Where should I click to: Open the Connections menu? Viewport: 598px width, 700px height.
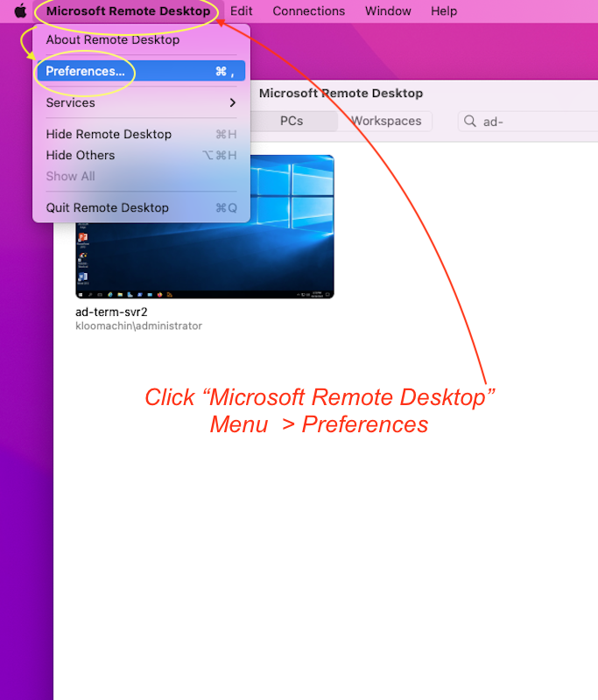(308, 10)
